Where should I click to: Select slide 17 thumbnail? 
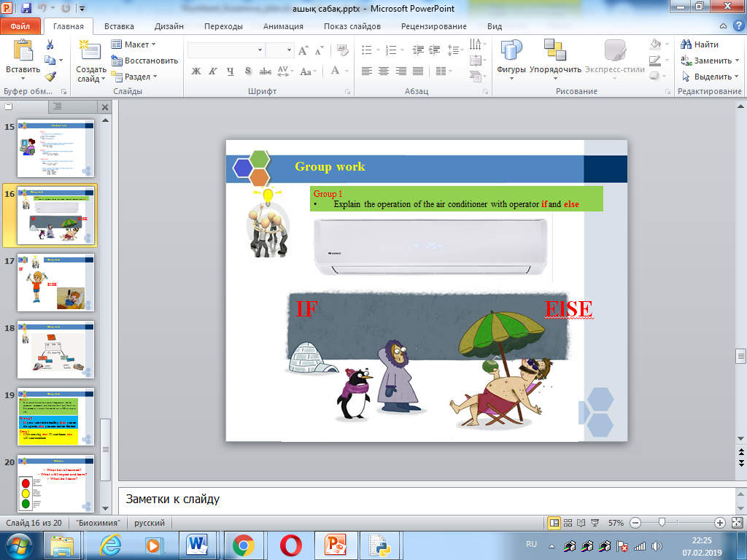tap(55, 282)
